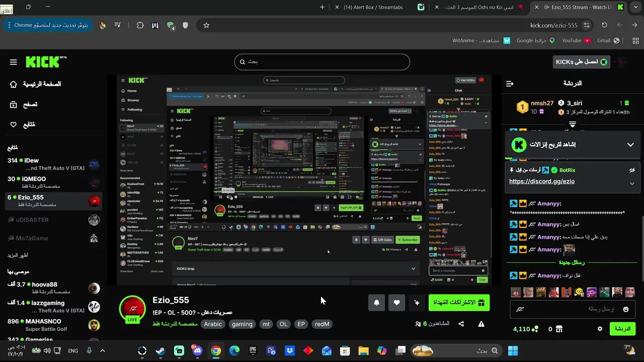Image resolution: width=644 pixels, height=362 pixels.
Task: Click the احصل على KICKs button
Action: click(x=581, y=62)
